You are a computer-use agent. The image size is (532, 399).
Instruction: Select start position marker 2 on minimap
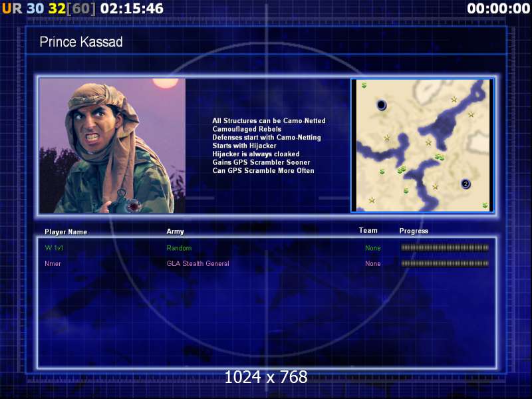pos(465,184)
